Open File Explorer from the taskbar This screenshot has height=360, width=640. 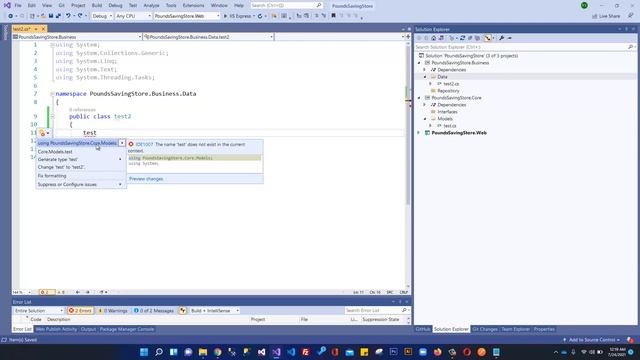[203, 352]
